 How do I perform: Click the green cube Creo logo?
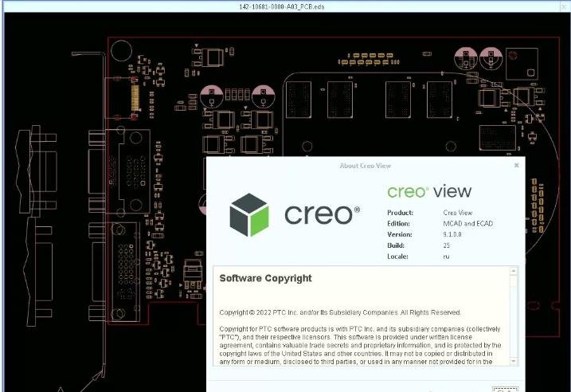[x=249, y=215]
